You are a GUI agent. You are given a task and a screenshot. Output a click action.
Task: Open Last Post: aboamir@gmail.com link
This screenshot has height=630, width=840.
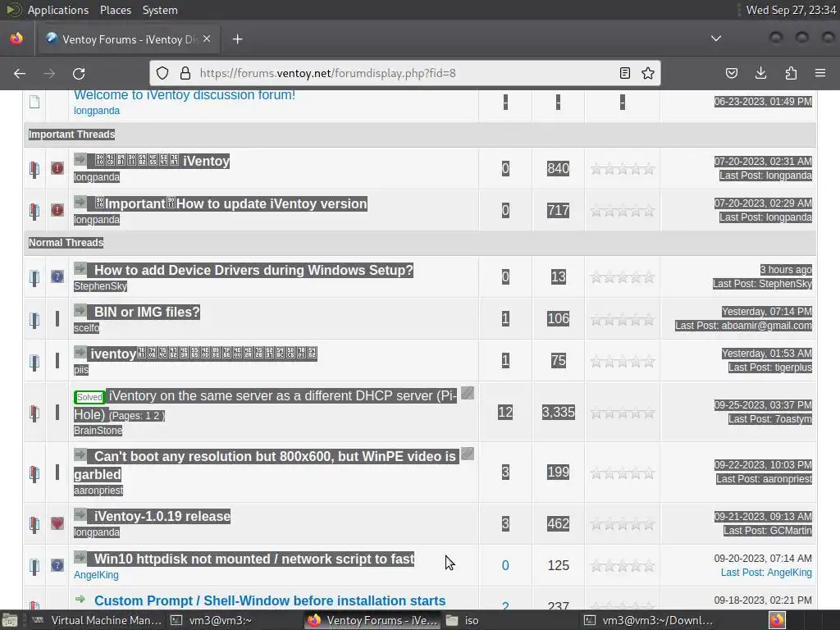point(743,326)
